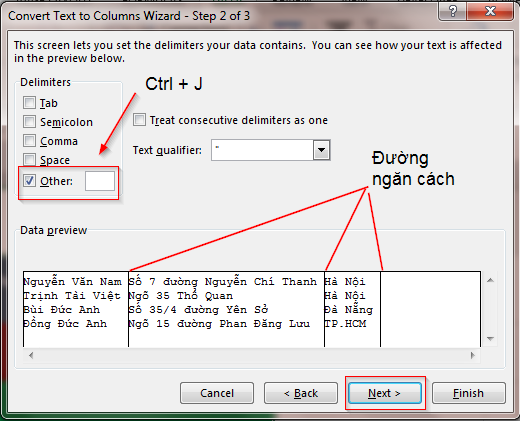
Task: Click 'Số 35/4 đường Yên Sở' preview text
Action: [x=199, y=310]
